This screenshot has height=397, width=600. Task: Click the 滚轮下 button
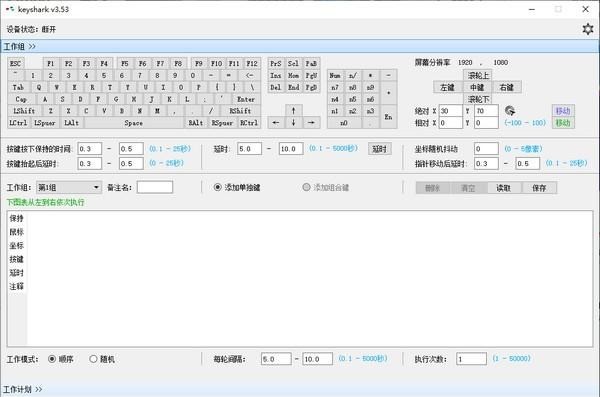pyautogui.click(x=478, y=99)
